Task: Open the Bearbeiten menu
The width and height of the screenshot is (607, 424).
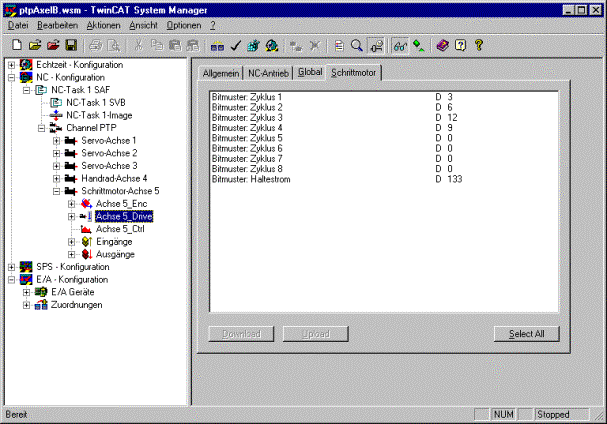Action: click(x=57, y=26)
